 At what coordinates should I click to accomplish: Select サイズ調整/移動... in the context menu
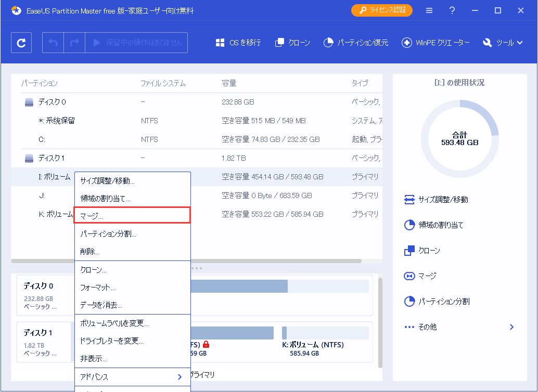point(133,181)
